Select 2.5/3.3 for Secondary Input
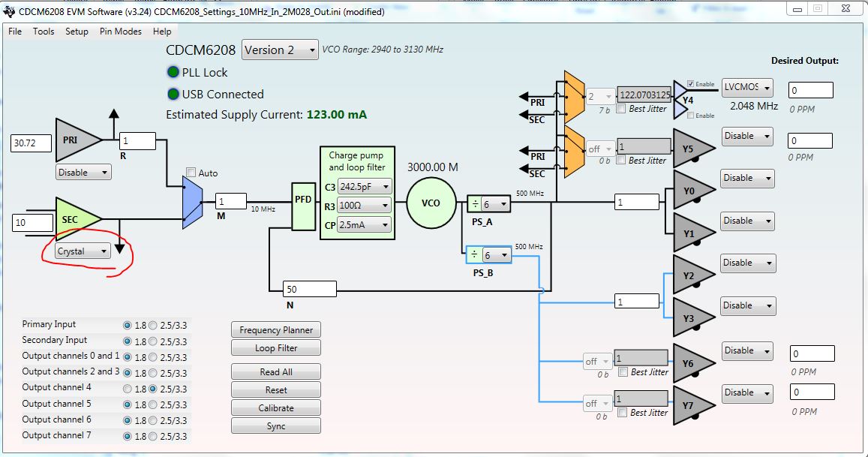Image resolution: width=868 pixels, height=457 pixels. pyautogui.click(x=153, y=341)
